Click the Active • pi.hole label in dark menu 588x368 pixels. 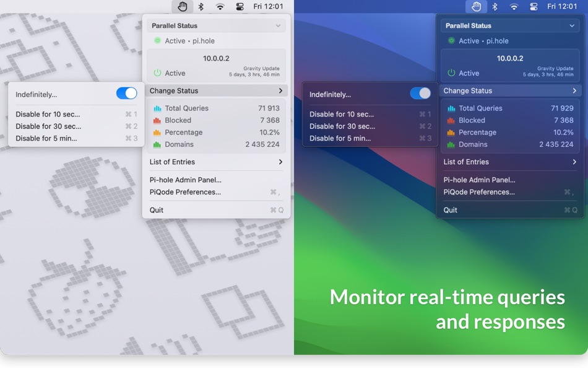coord(484,41)
